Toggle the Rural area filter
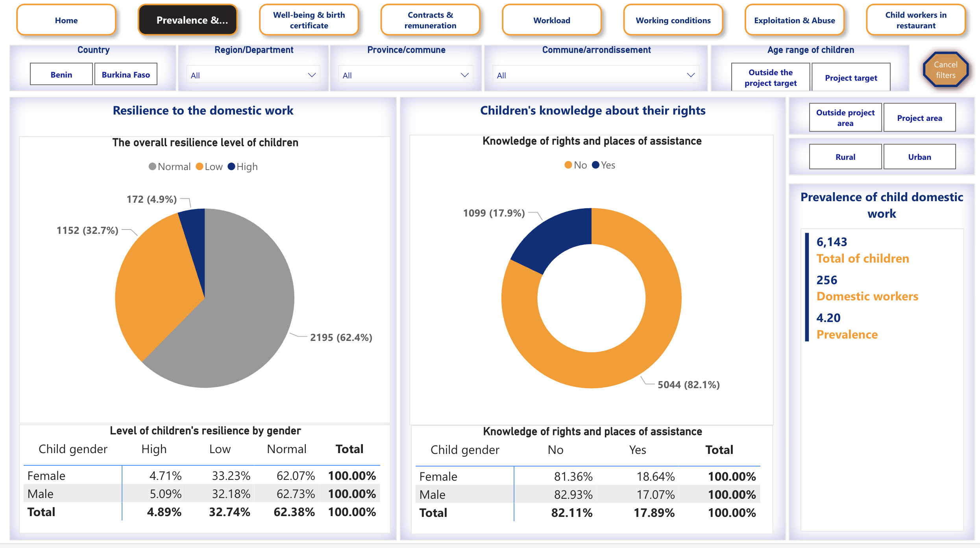This screenshot has width=980, height=548. point(845,157)
